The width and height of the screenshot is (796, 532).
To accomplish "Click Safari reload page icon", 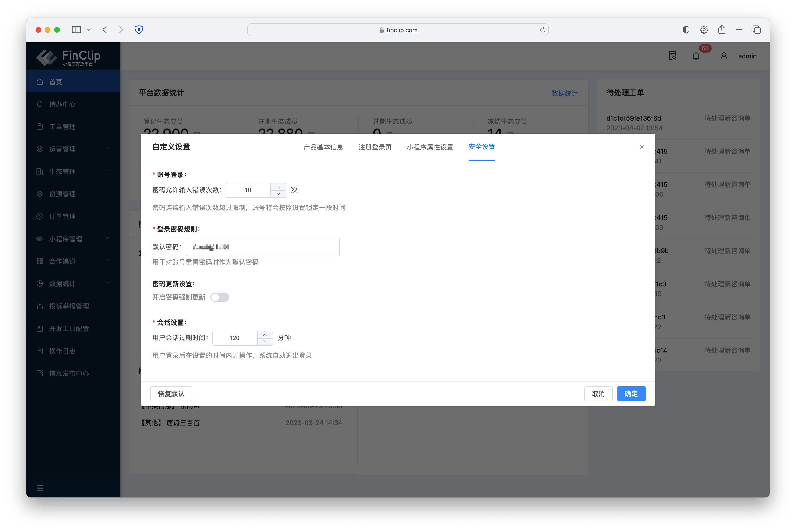I will click(x=543, y=30).
